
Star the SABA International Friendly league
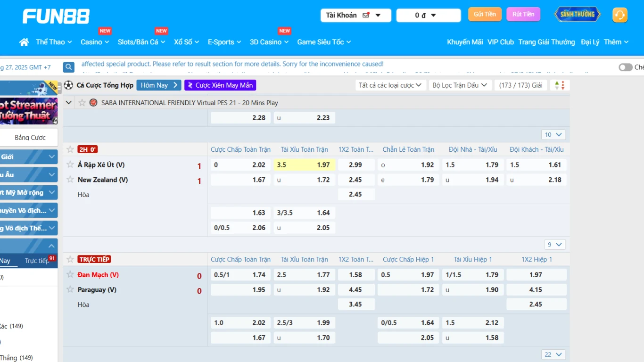(x=82, y=102)
